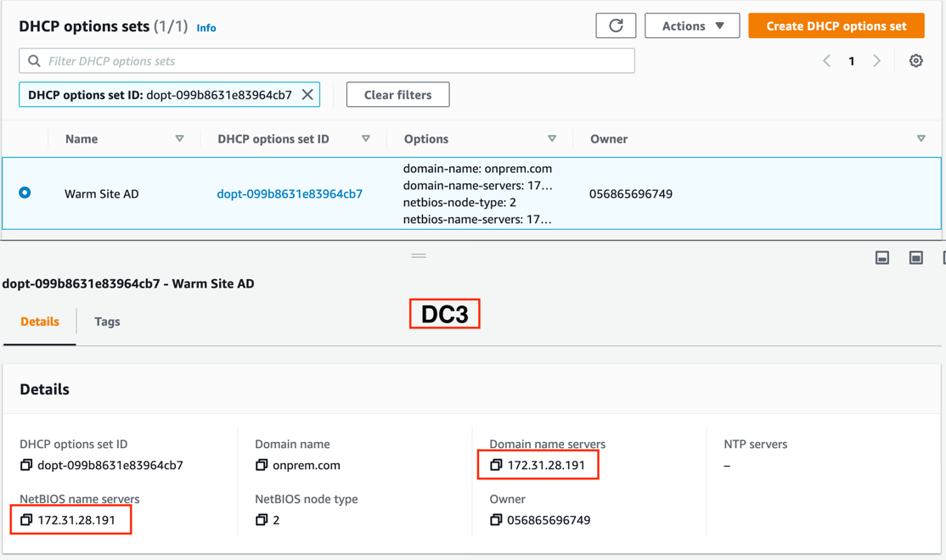Switch to the Tags tab
The height and width of the screenshot is (560, 946).
(x=107, y=322)
